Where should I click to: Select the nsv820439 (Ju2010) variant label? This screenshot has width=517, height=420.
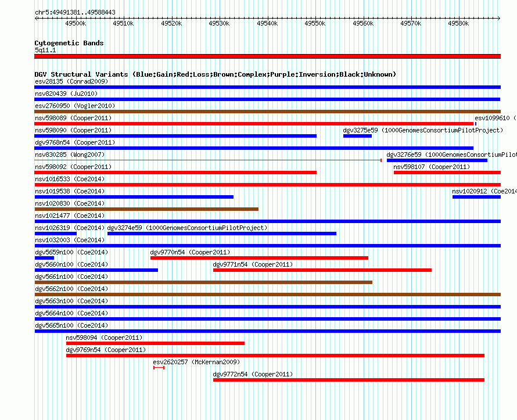tap(66, 94)
